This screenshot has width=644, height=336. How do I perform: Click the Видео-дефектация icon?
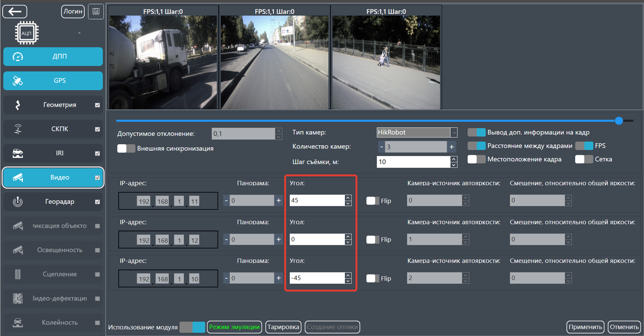[x=18, y=298]
